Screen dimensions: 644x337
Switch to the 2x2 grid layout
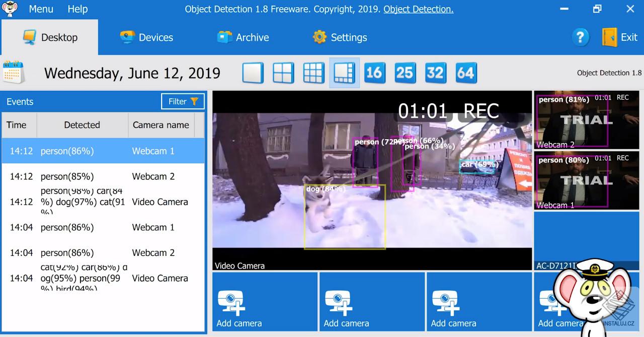point(283,73)
